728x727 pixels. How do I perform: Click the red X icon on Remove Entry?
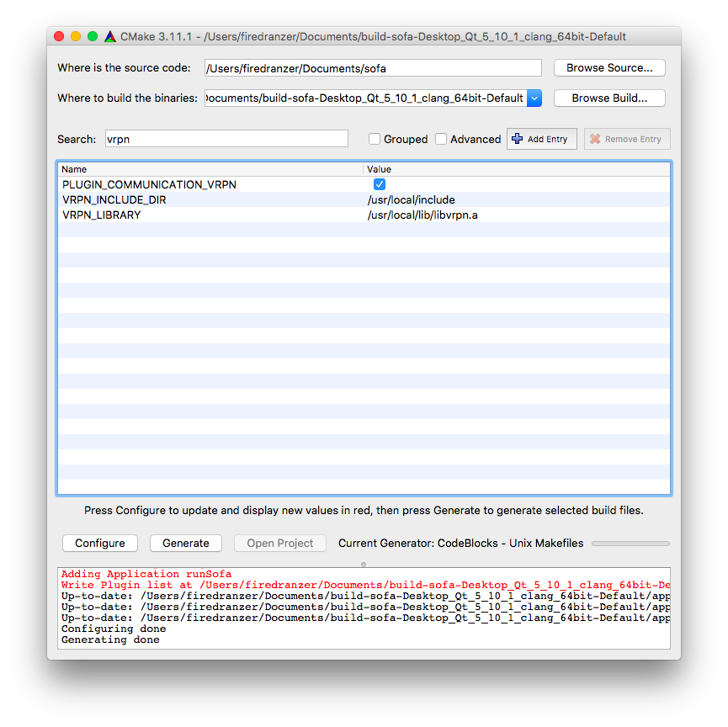(595, 139)
